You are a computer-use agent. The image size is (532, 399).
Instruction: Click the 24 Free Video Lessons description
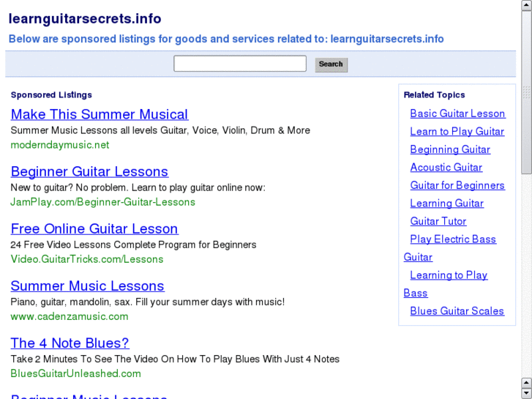tap(133, 245)
